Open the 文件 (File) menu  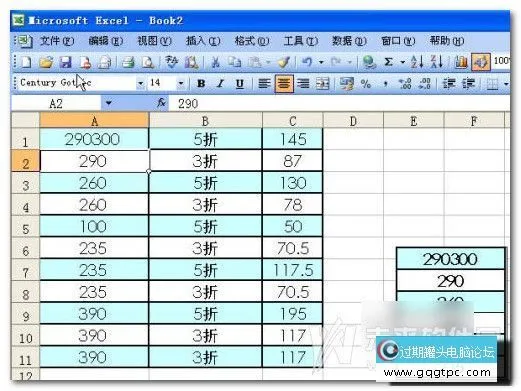(x=57, y=41)
